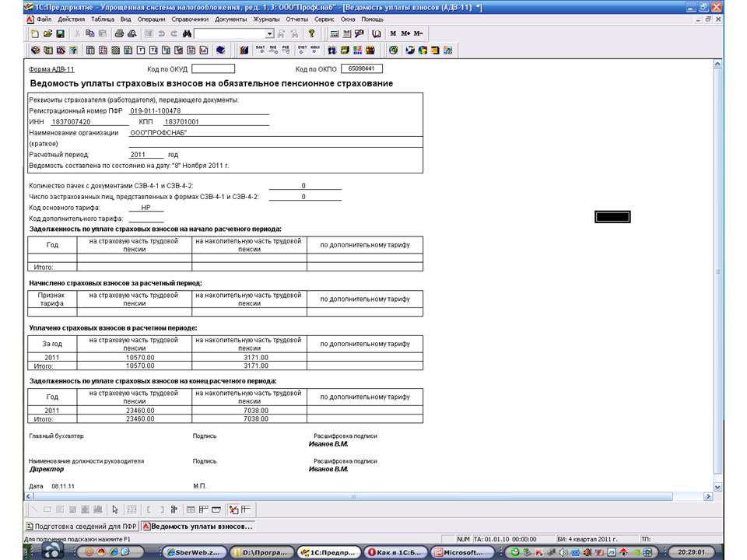This screenshot has height=560, width=747.
Task: Open the search combo box dropdown arrow
Action: click(x=269, y=33)
